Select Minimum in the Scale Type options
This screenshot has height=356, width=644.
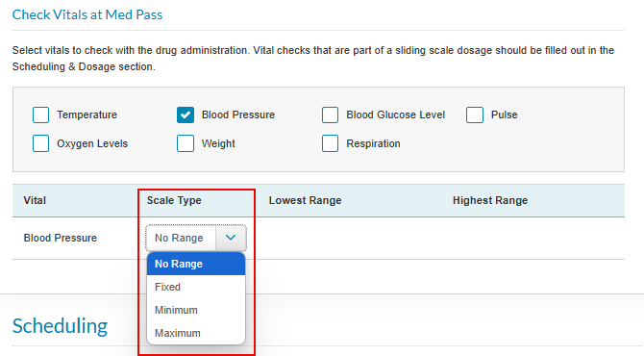(x=196, y=310)
